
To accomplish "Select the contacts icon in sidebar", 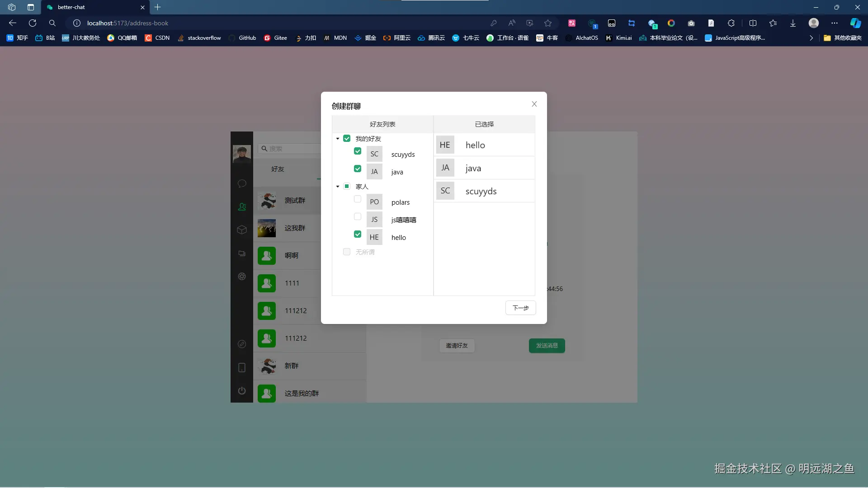I will [x=242, y=206].
